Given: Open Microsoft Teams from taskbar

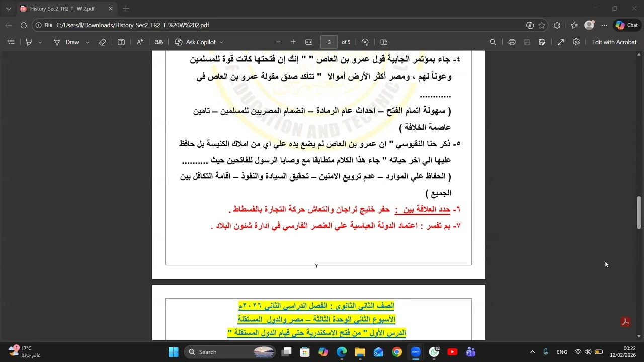Looking at the screenshot, I should [x=471, y=352].
